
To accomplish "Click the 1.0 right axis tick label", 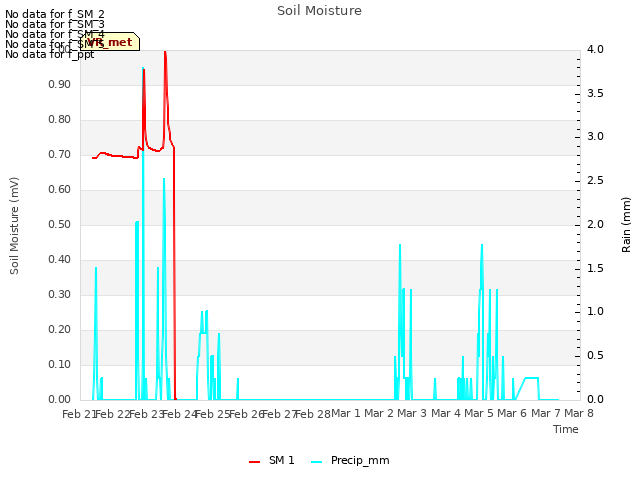I will coord(595,312).
